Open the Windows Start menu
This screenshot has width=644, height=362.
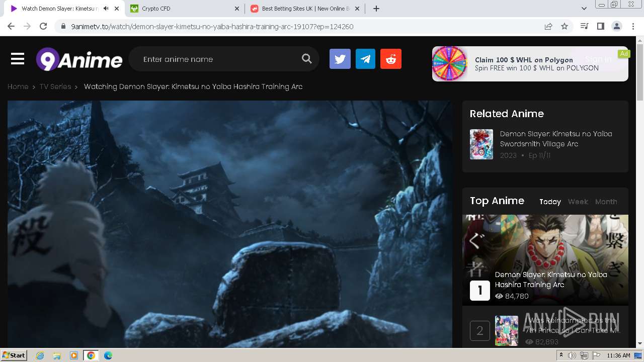point(14,355)
